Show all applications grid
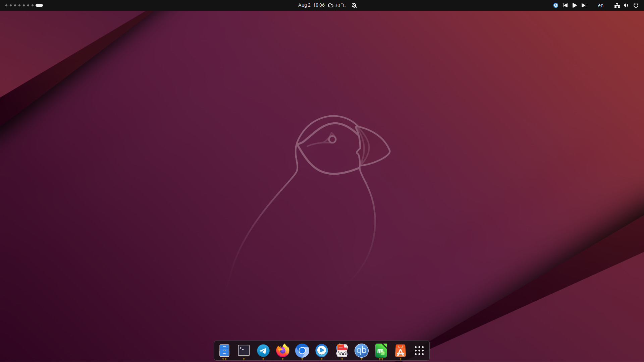Image resolution: width=644 pixels, height=362 pixels. pyautogui.click(x=419, y=351)
